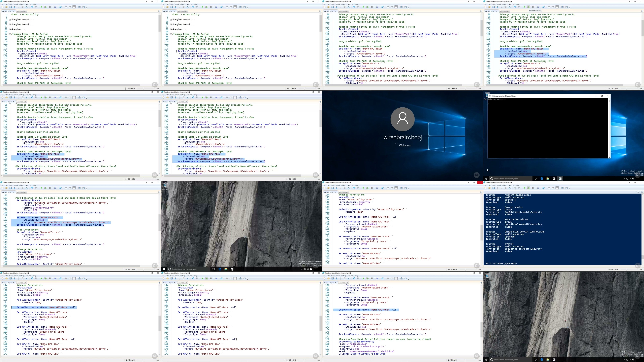
Task: Collapse script pane chevron in Ln 134 window
Action: tap(159, 192)
